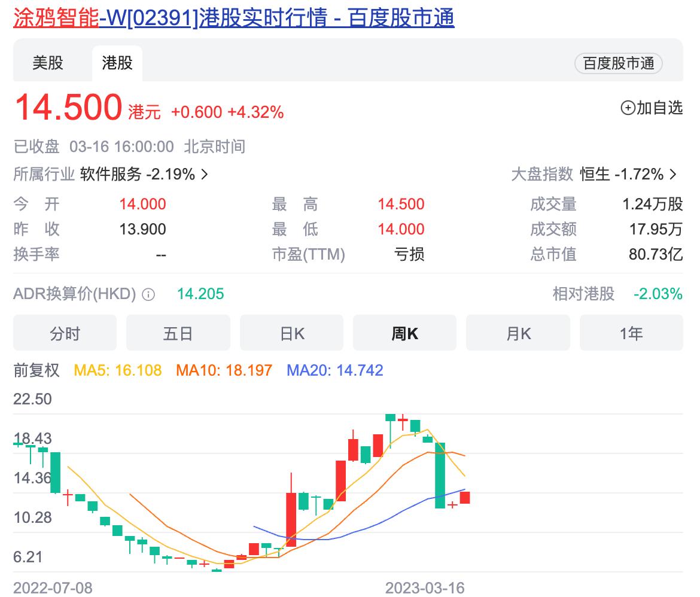This screenshot has width=700, height=597.
Task: Click the 前复权 adjustment label
Action: point(36,370)
